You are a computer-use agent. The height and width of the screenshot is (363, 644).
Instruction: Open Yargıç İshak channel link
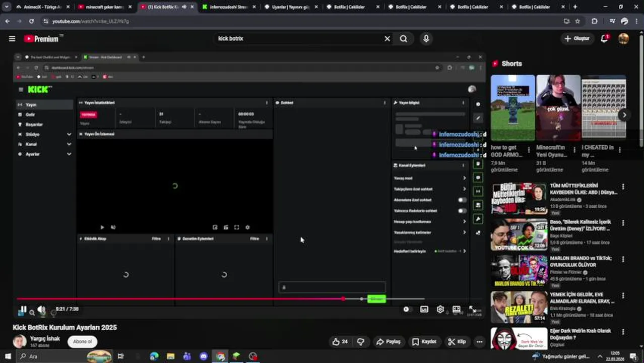point(45,338)
